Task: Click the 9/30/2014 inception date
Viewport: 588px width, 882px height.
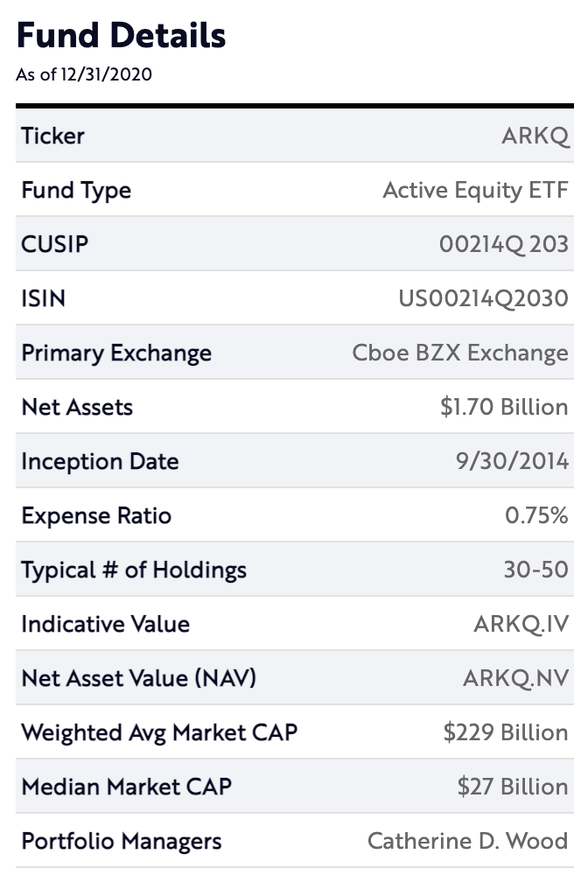Action: point(512,461)
